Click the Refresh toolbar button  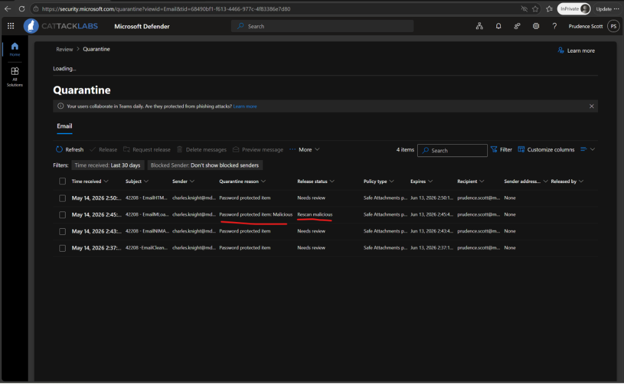pyautogui.click(x=70, y=150)
